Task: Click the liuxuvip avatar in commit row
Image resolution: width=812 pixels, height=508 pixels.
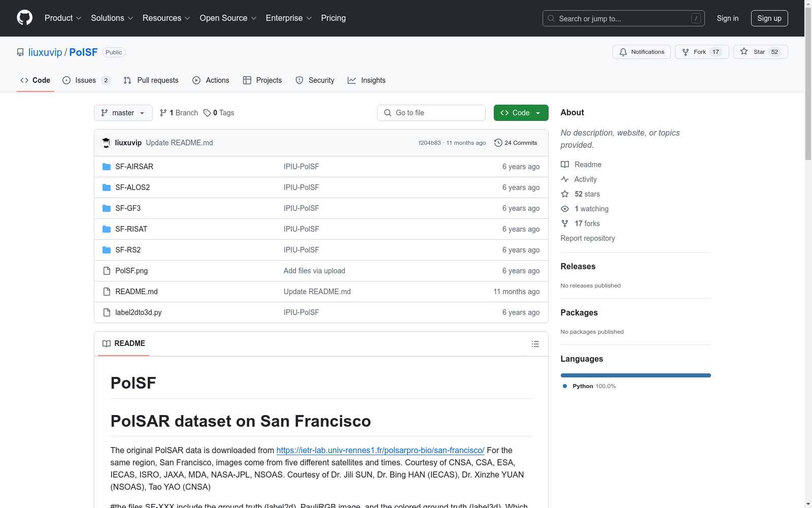Action: coord(106,143)
